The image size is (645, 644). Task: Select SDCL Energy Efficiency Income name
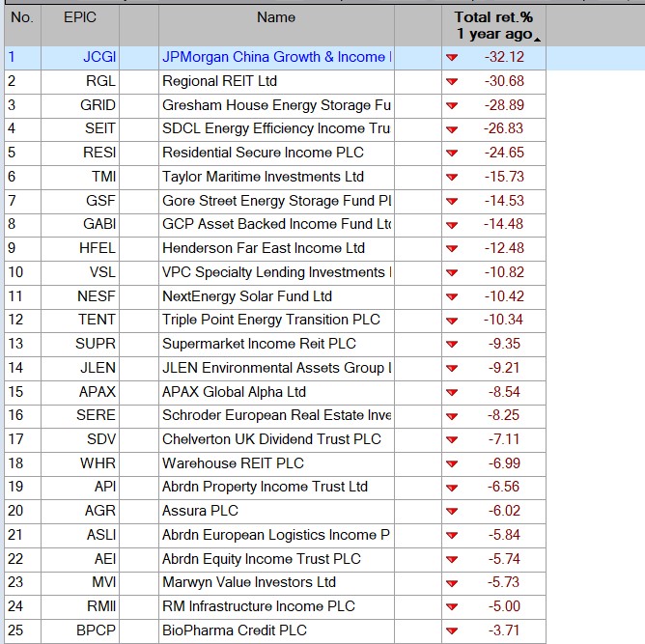click(276, 129)
